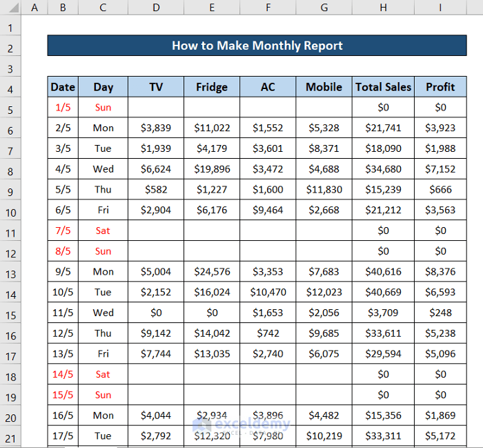Select AC value $10,470
Viewport: 483px width, 448px height.
(268, 292)
